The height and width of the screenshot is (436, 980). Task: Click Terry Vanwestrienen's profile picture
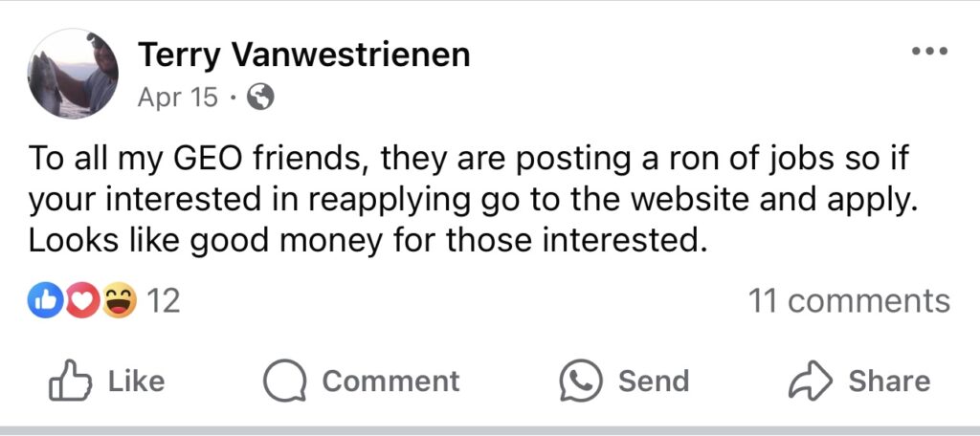74,74
